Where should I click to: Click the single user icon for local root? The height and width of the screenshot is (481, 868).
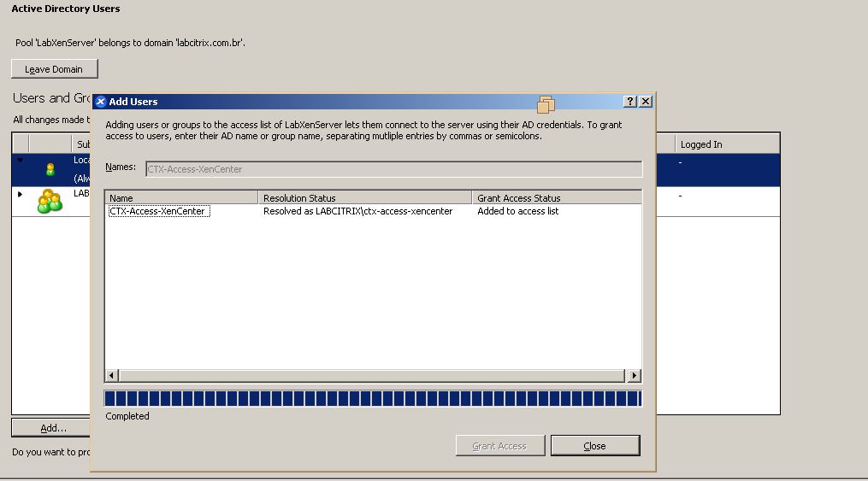(50, 169)
